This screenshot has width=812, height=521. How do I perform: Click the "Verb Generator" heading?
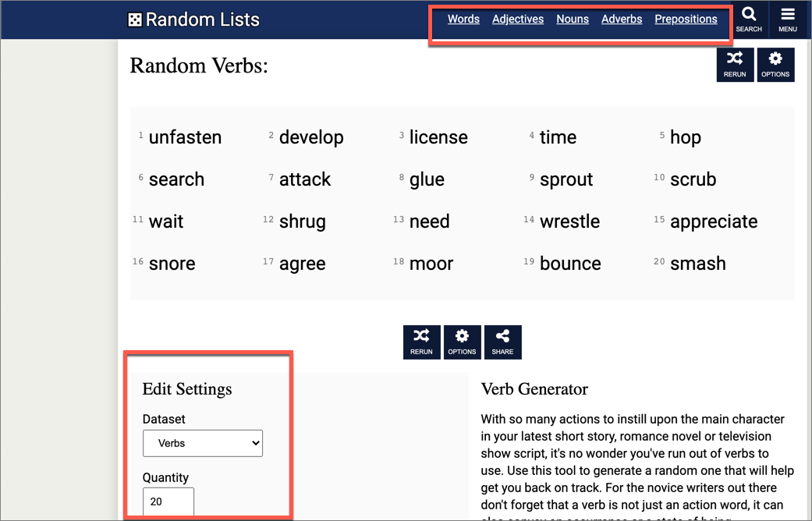click(534, 389)
